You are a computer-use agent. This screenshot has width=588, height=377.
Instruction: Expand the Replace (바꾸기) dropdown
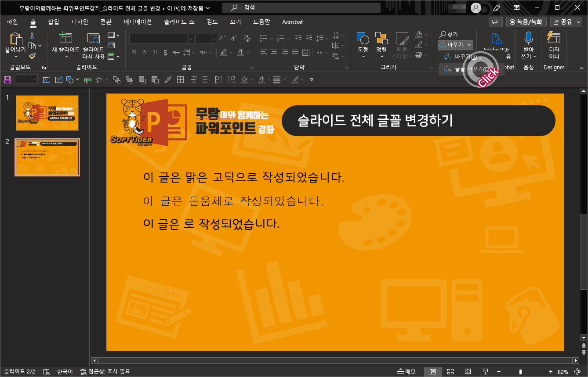468,44
